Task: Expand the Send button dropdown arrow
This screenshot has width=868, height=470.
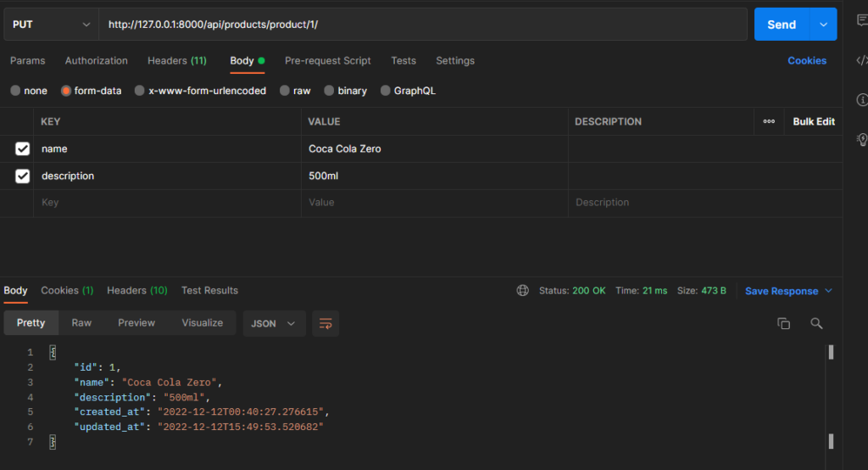Action: coord(823,25)
